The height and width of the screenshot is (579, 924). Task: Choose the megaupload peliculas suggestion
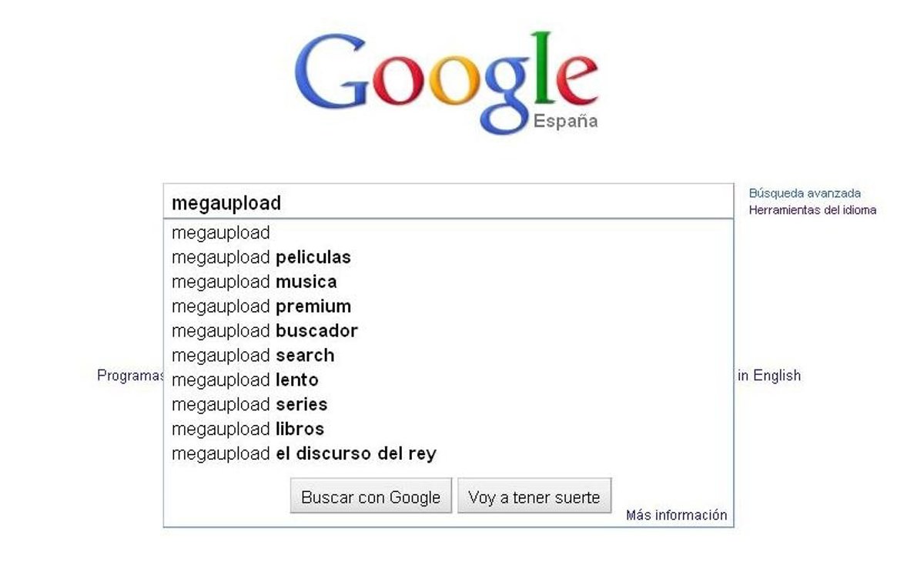point(261,257)
